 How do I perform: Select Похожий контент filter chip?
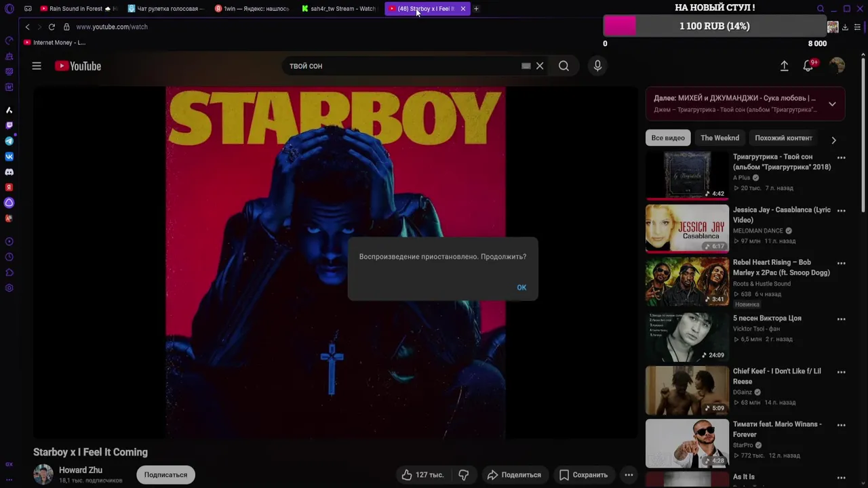(783, 138)
